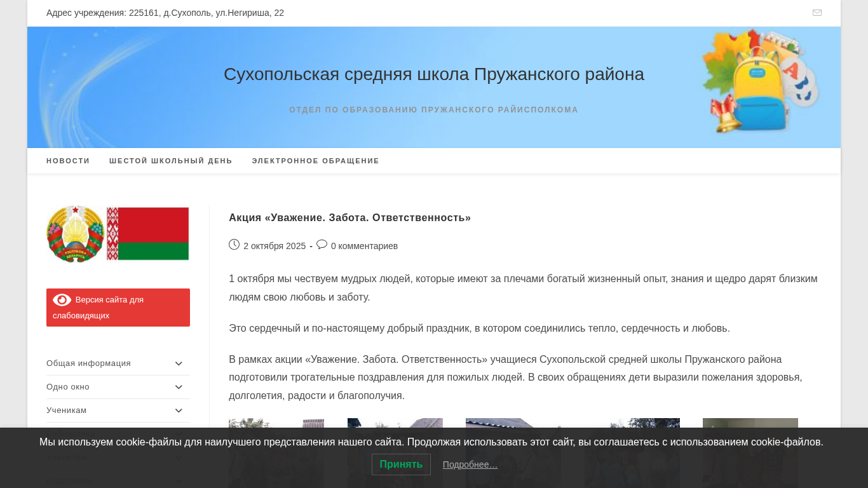Expand the Ученикам submenu chevron
This screenshot has height=488, width=868.
pos(179,410)
